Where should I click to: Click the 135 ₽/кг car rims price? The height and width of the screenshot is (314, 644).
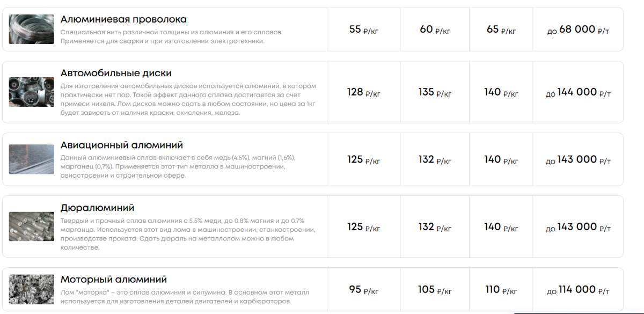[x=435, y=92]
